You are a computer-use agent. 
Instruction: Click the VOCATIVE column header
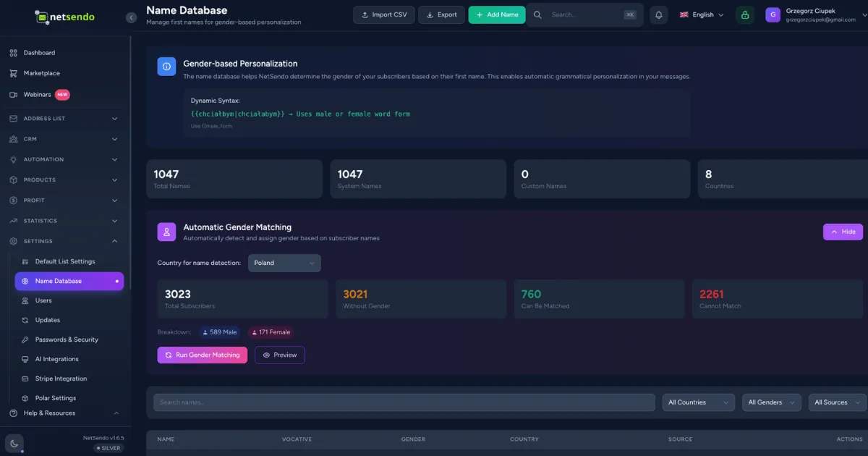[x=297, y=439]
